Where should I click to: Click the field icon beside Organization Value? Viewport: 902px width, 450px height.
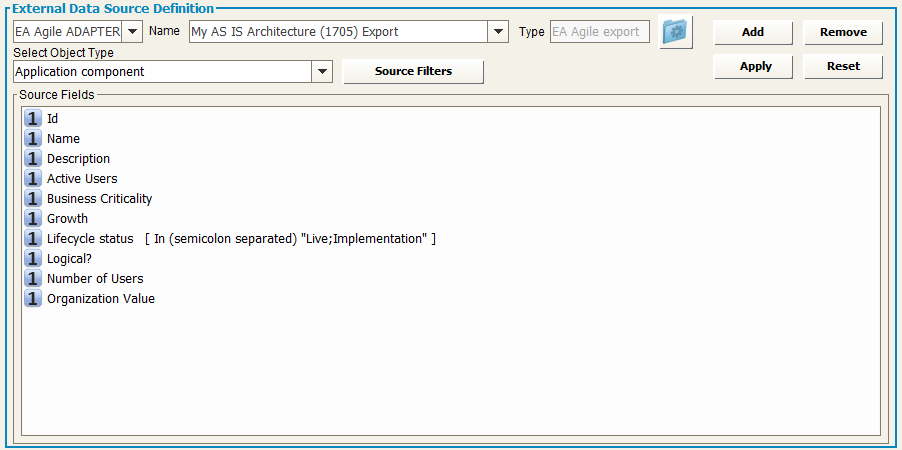pyautogui.click(x=33, y=299)
